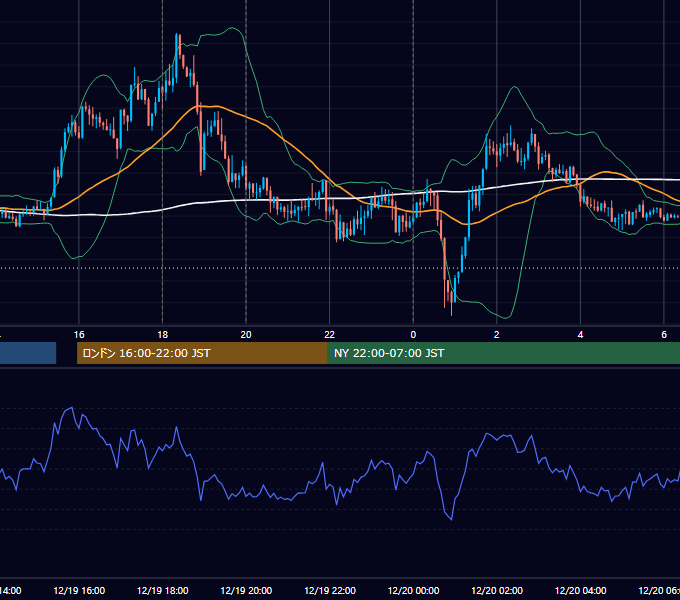Click hour marker 4 under price chart

point(580,335)
